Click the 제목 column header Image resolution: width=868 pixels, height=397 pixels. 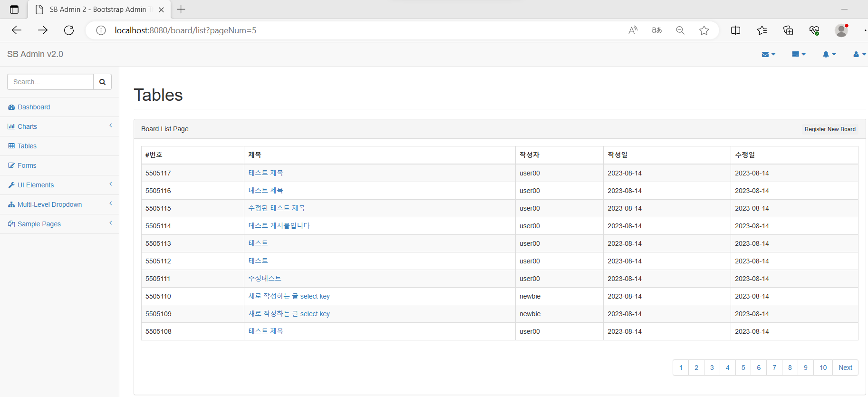pos(380,155)
